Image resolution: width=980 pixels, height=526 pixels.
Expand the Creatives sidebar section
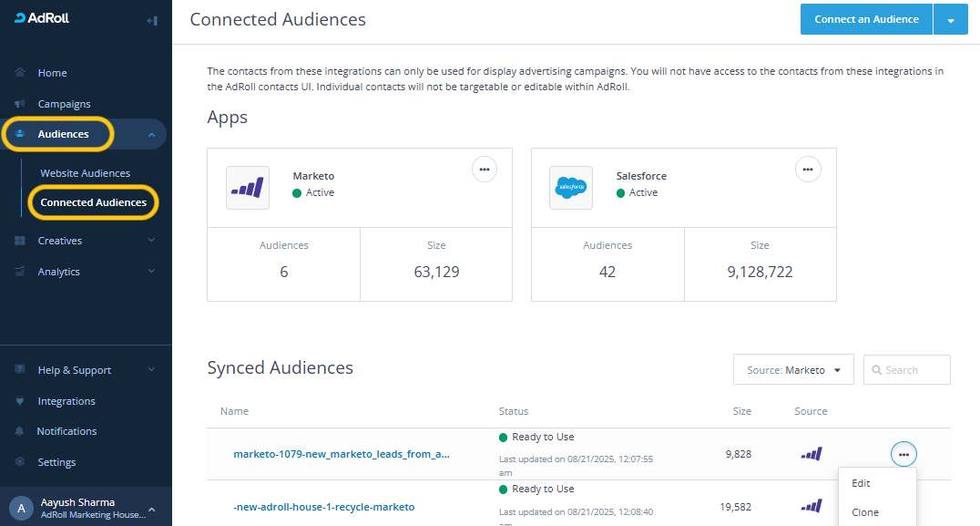click(151, 241)
